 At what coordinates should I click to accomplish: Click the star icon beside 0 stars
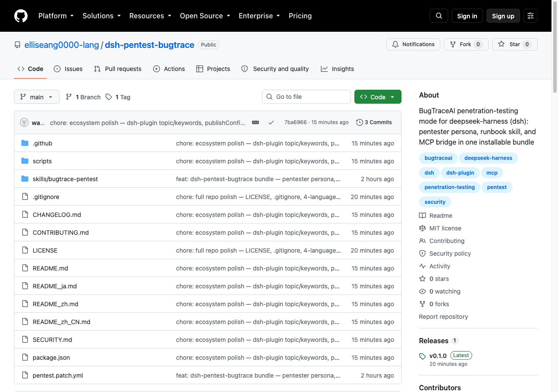(422, 279)
